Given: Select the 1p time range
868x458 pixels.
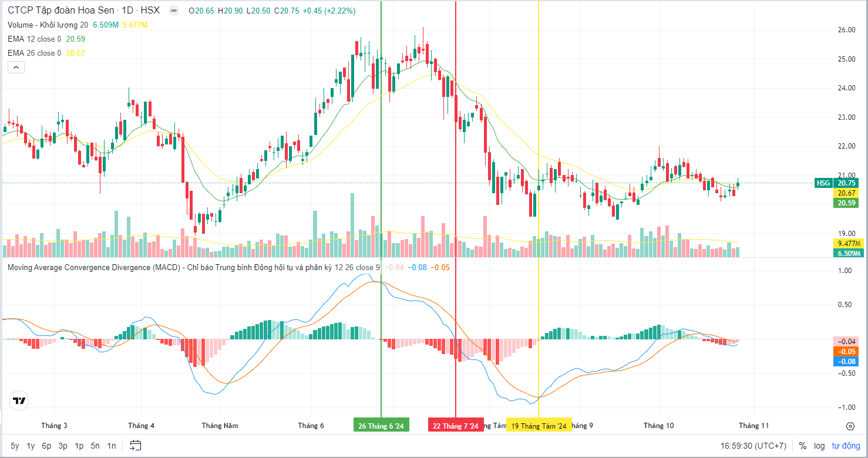Looking at the screenshot, I should [x=79, y=446].
